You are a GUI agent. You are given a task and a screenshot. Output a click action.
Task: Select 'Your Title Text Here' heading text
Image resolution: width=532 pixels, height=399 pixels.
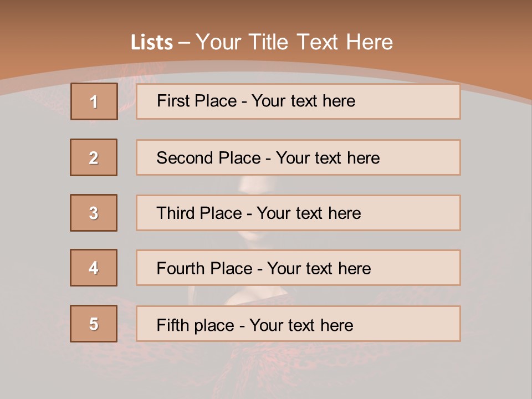point(294,42)
